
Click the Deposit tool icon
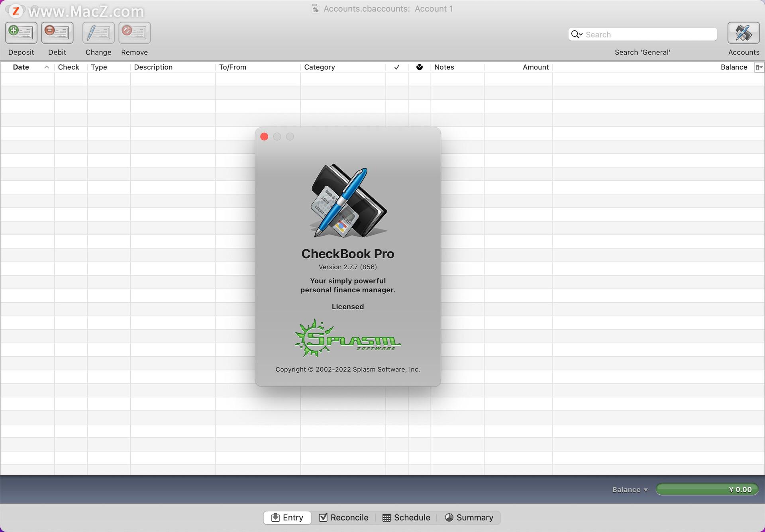[x=21, y=33]
